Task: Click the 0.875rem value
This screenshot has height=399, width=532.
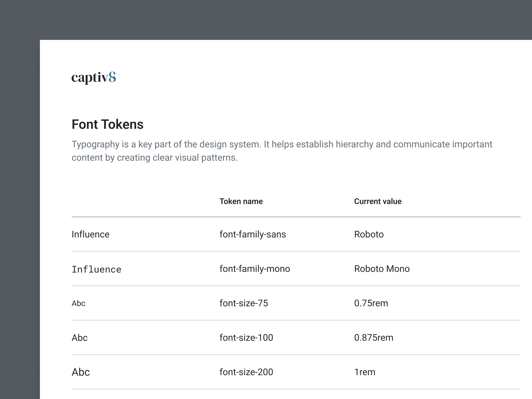Action: tap(374, 337)
